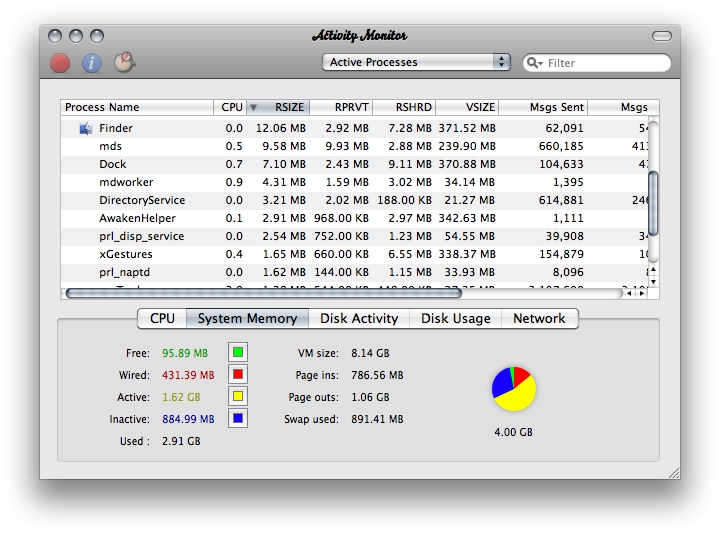Image resolution: width=720 pixels, height=534 pixels.
Task: Toggle the RSIZE sort direction arrow
Action: click(x=253, y=107)
